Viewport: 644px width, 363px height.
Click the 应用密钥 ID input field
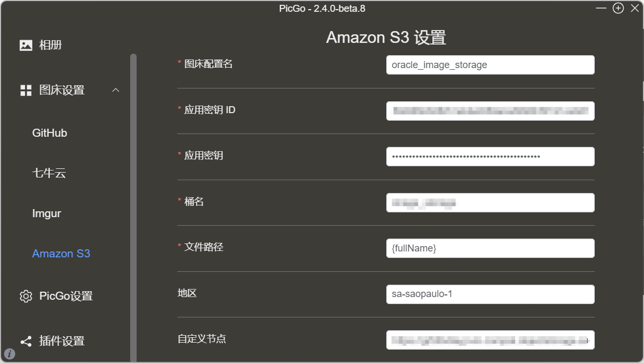(x=490, y=111)
